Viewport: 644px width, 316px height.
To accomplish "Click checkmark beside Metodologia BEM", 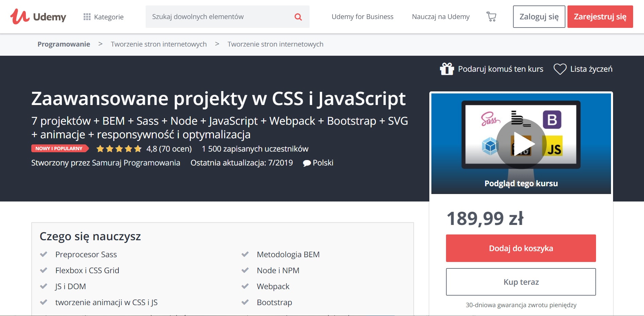I will click(x=245, y=254).
